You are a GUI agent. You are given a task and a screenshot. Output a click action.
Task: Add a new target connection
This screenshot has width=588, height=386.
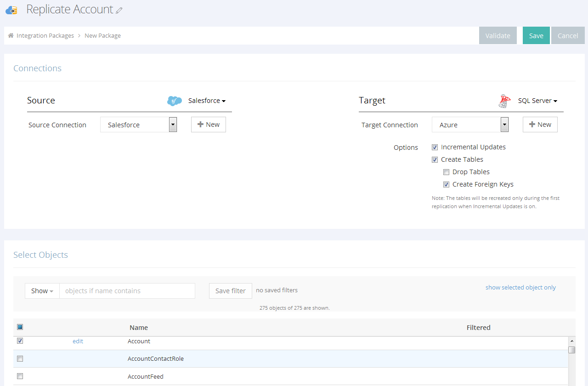(540, 125)
